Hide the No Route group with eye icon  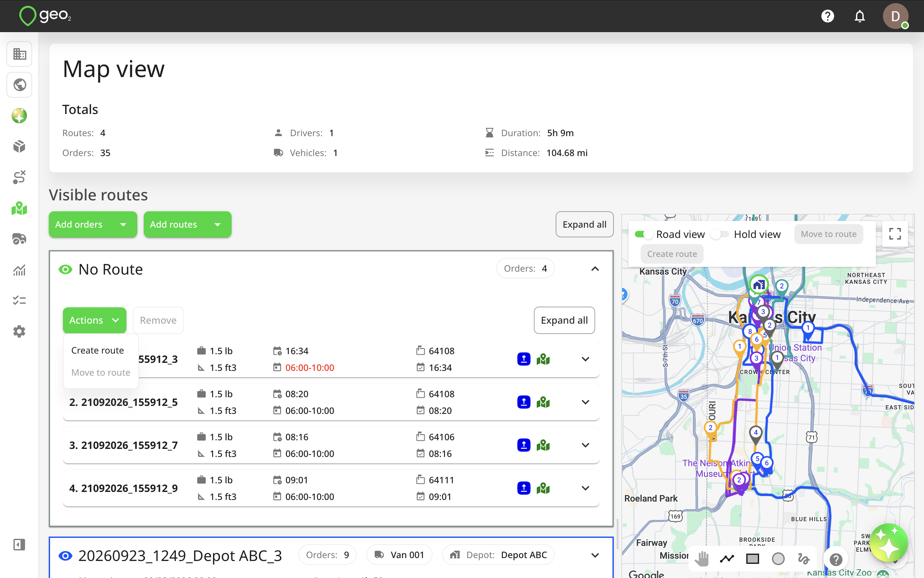(65, 269)
